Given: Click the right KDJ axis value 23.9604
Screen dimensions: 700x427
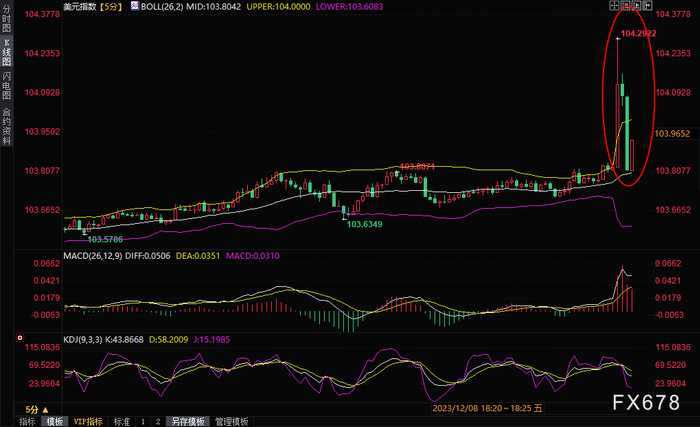Looking at the screenshot, I should click(x=673, y=383).
